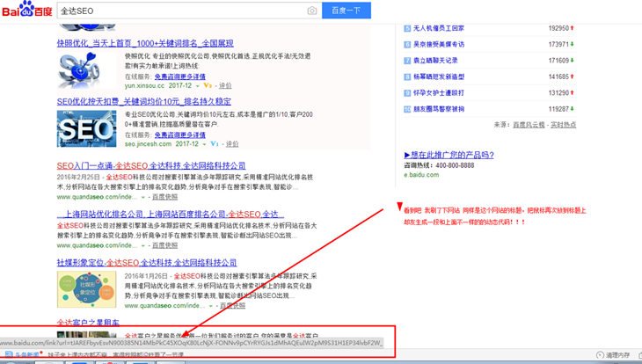Open hot search item with count 119287
This screenshot has width=642, height=364.
pos(439,109)
